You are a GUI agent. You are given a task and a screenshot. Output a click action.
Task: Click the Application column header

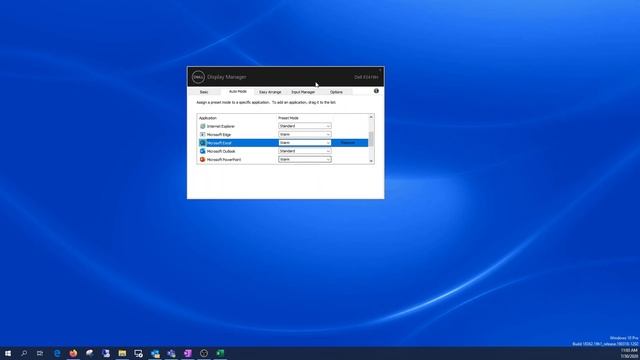pyautogui.click(x=208, y=118)
